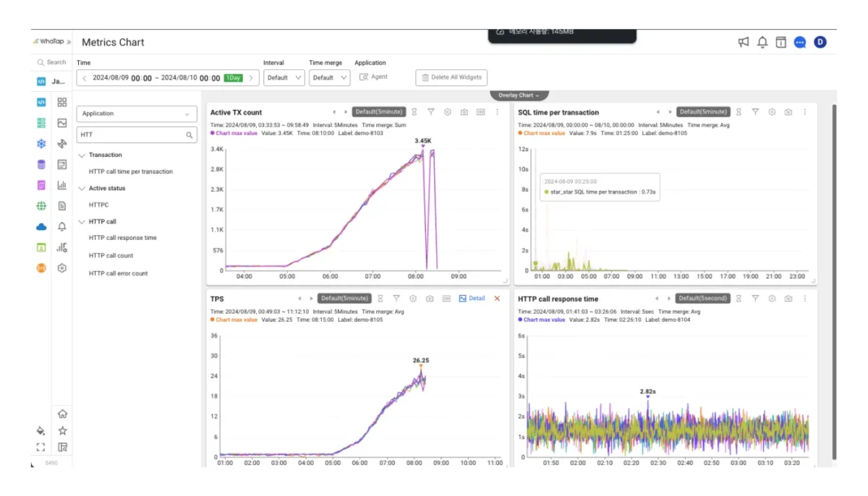The width and height of the screenshot is (868, 496).
Task: Open the notifications bell in top header
Action: pos(762,43)
